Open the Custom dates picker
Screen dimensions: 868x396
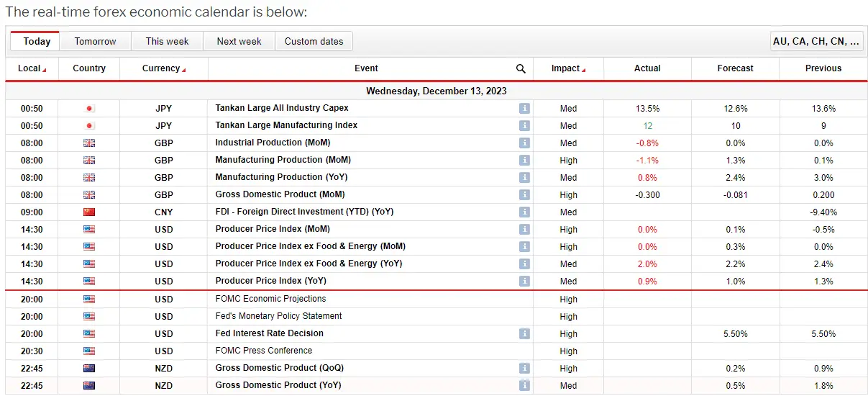[314, 41]
